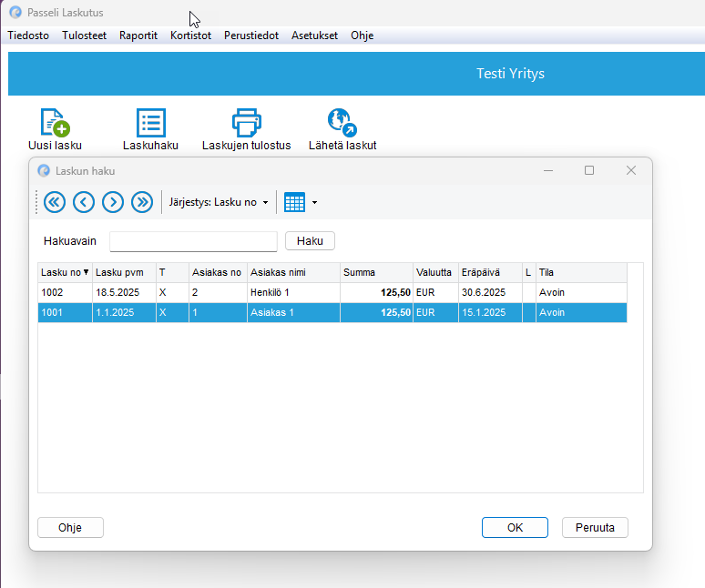Click date 18.5.2025 cell
The height and width of the screenshot is (588, 705).
124,292
